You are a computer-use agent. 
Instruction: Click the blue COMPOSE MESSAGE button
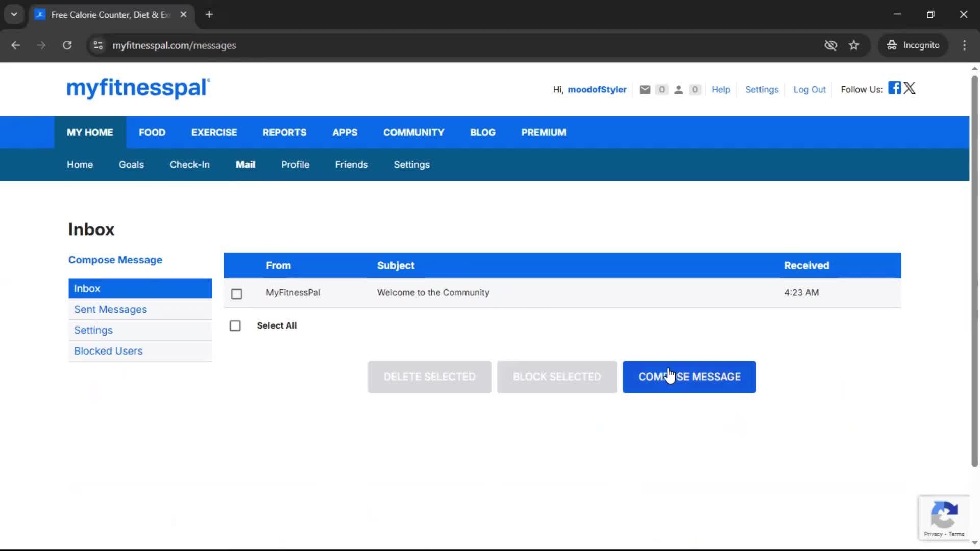(x=689, y=377)
